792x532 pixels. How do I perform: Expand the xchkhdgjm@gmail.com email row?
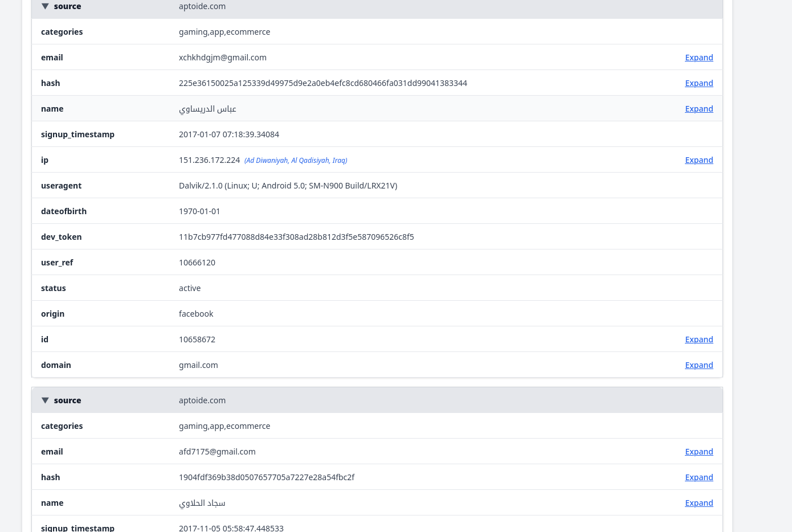pyautogui.click(x=699, y=58)
